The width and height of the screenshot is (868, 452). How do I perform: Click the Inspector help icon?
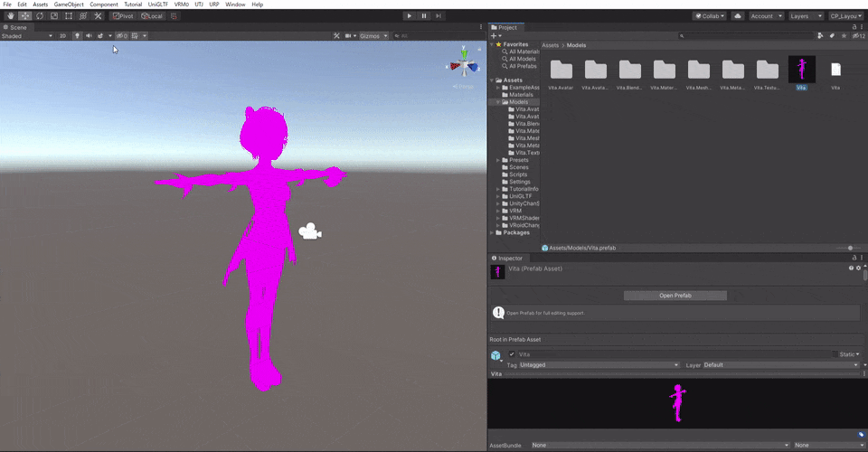click(x=852, y=268)
